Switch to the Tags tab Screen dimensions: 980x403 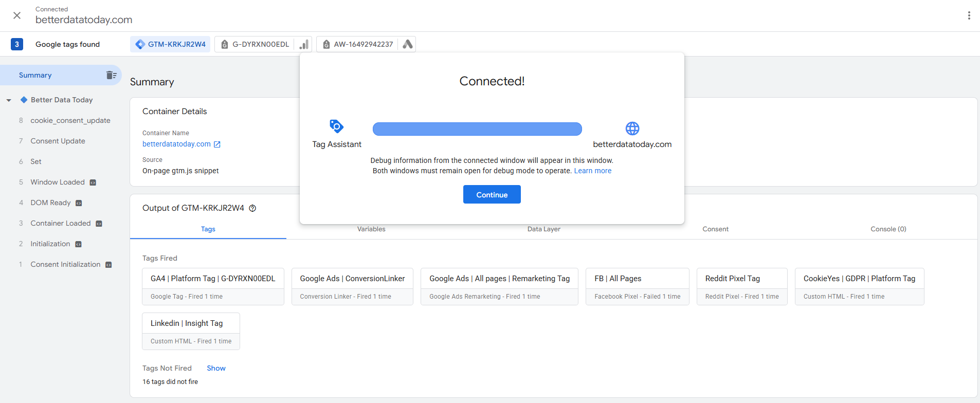tap(208, 229)
